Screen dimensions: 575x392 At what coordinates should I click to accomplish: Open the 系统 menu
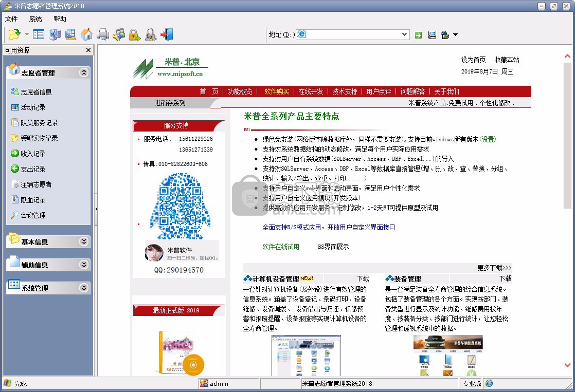35,18
